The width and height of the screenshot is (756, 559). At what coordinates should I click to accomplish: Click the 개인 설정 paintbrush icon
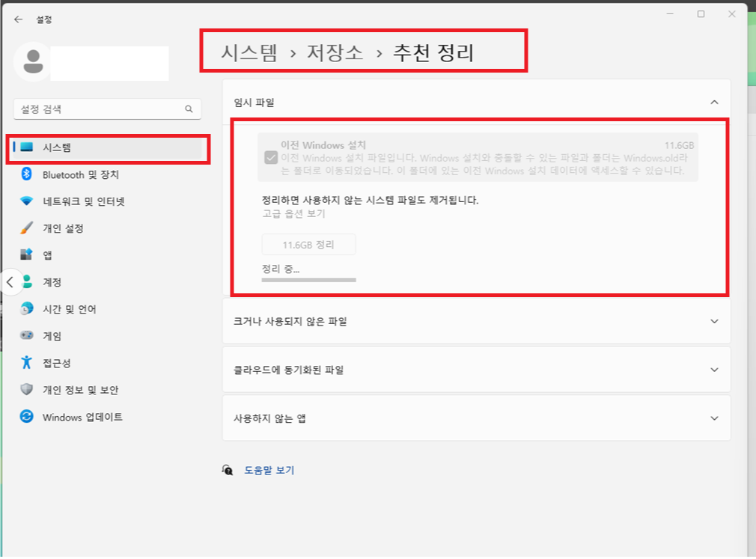26,228
